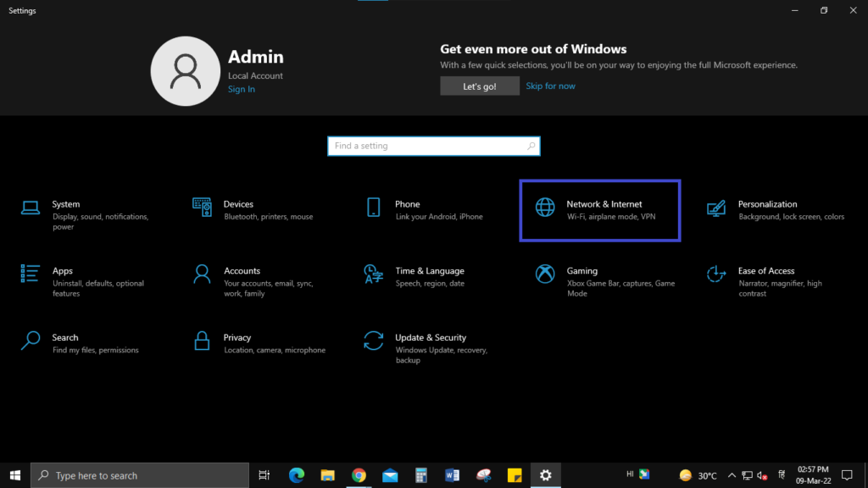Launch Microsoft Edge from the taskbar
Screen dimensions: 868x488
pyautogui.click(x=296, y=475)
